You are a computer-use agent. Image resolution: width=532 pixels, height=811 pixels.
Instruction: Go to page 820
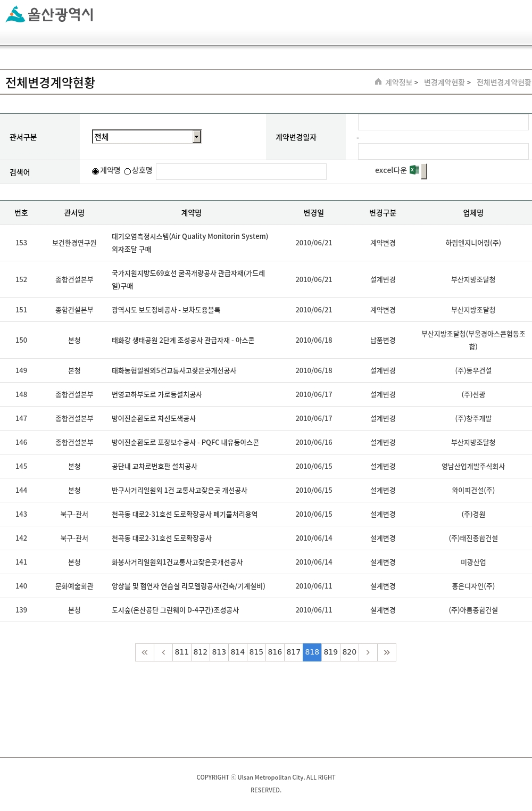(350, 652)
